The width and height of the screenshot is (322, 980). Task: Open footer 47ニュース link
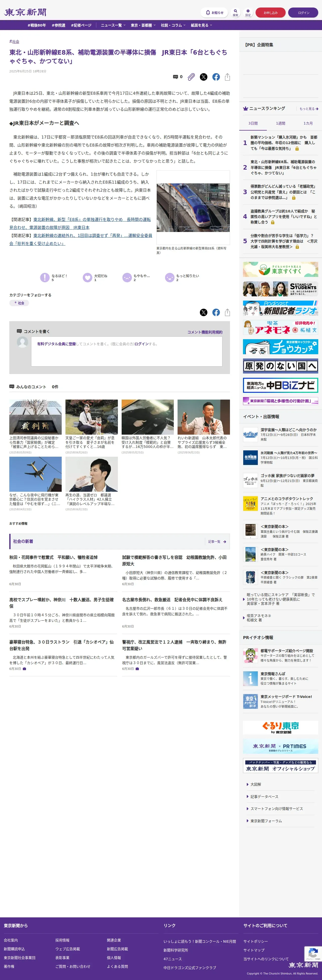[x=173, y=959]
